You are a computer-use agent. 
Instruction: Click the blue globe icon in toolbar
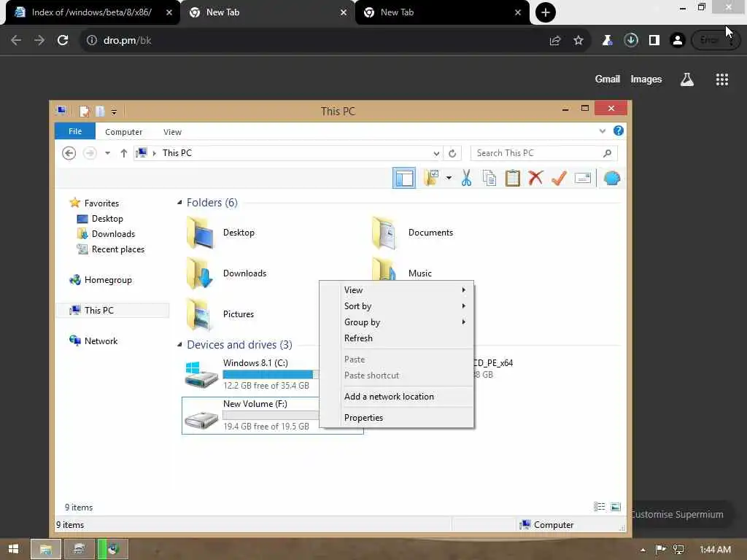point(612,178)
